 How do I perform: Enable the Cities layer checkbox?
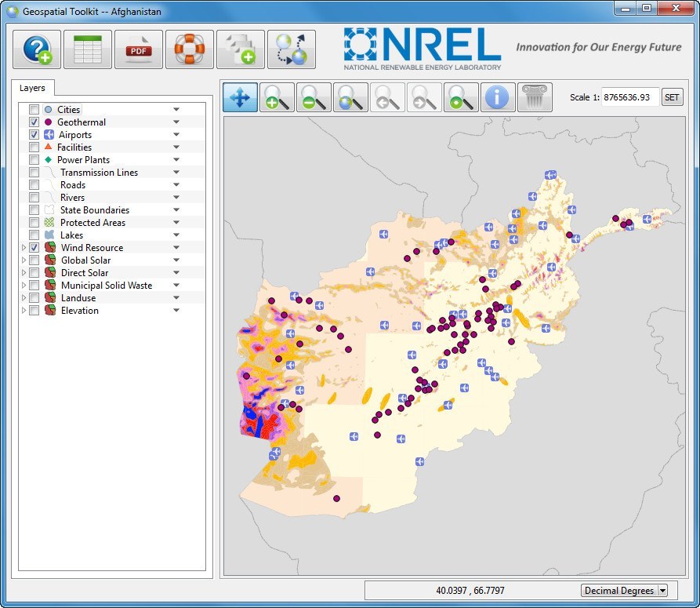click(x=33, y=109)
